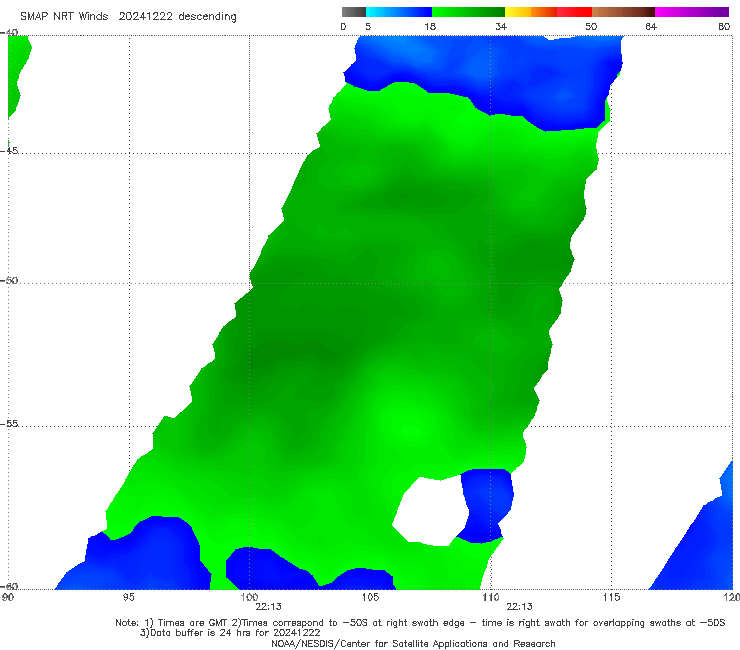Click the gray segment of the wind colorbar
The height and width of the screenshot is (650, 740).
pyautogui.click(x=354, y=12)
